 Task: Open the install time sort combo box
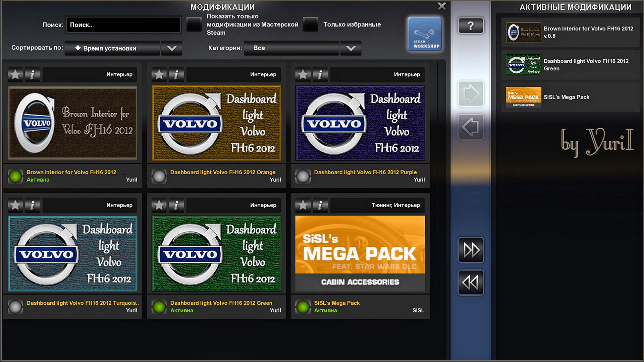tap(112, 48)
